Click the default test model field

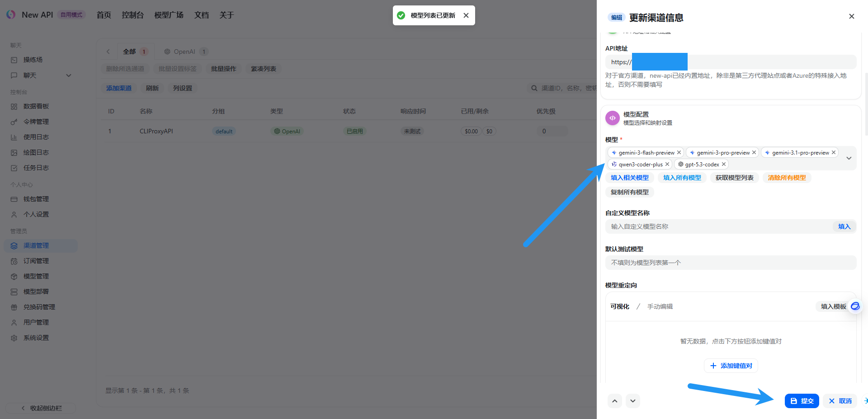click(x=730, y=263)
